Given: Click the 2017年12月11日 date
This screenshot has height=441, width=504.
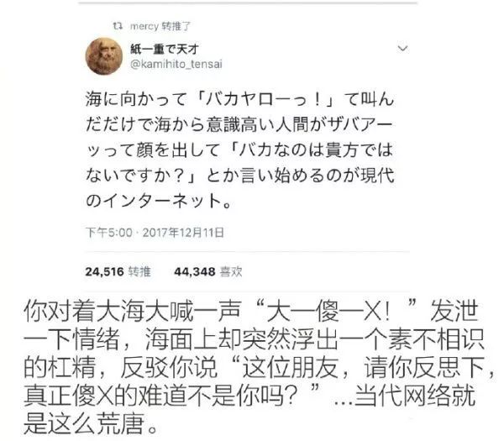Looking at the screenshot, I should tap(183, 233).
